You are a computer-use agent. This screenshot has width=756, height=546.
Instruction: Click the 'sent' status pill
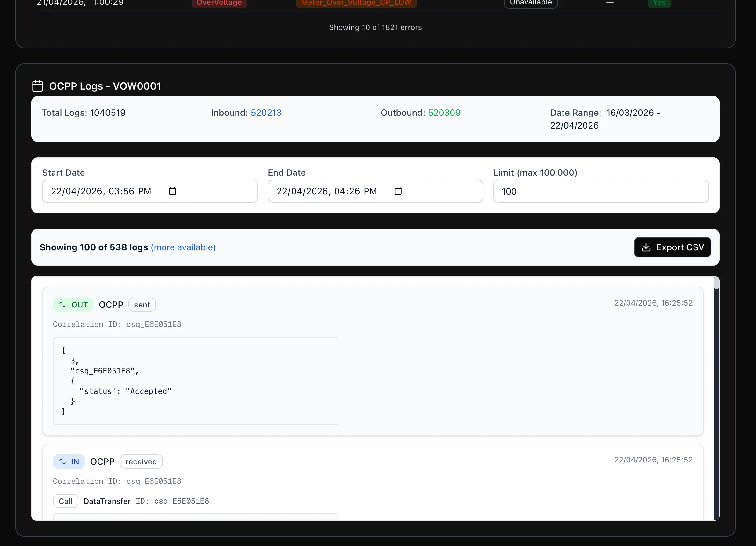(x=142, y=305)
